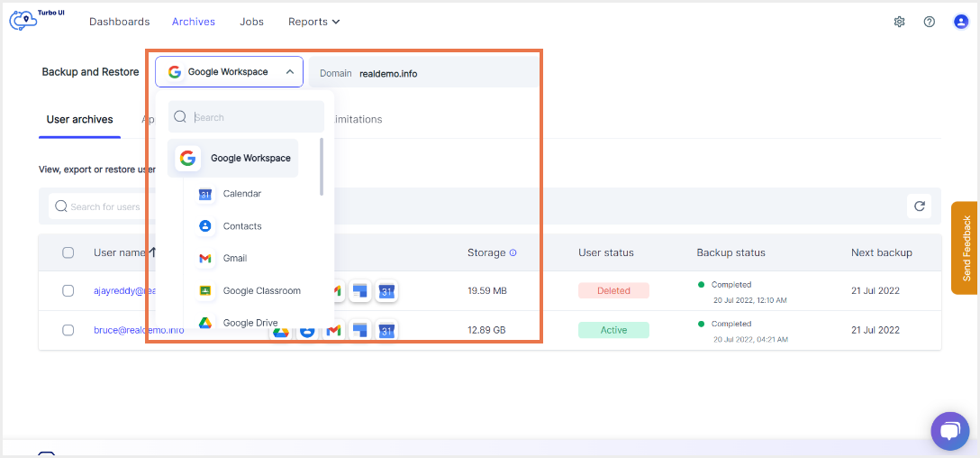Click the Gmail icon in bruce row
980x458 pixels.
(334, 330)
